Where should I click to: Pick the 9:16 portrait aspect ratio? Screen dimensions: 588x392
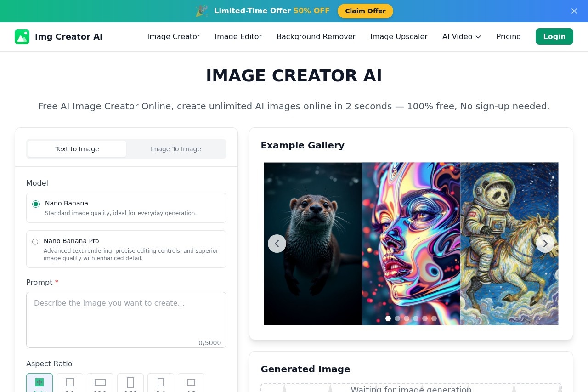(x=130, y=383)
